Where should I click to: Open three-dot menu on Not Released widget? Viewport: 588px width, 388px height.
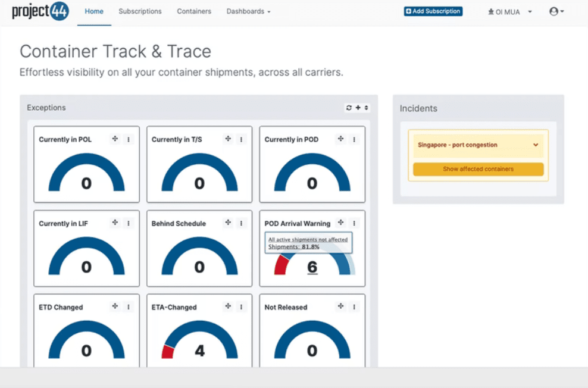click(x=354, y=306)
